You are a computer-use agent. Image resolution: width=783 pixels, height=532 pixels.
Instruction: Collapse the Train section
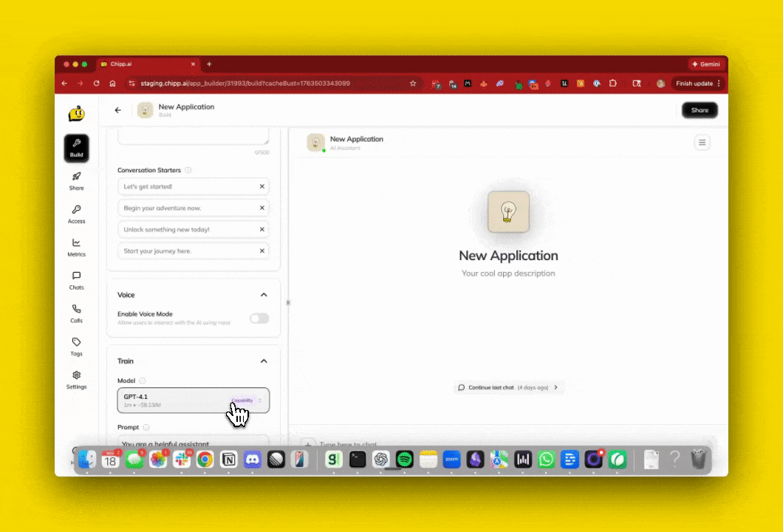(264, 361)
